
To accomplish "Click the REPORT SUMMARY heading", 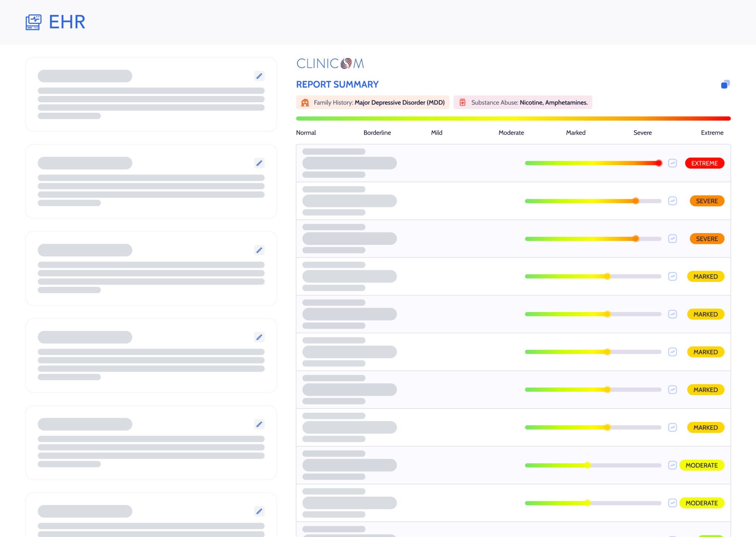I will [x=337, y=84].
